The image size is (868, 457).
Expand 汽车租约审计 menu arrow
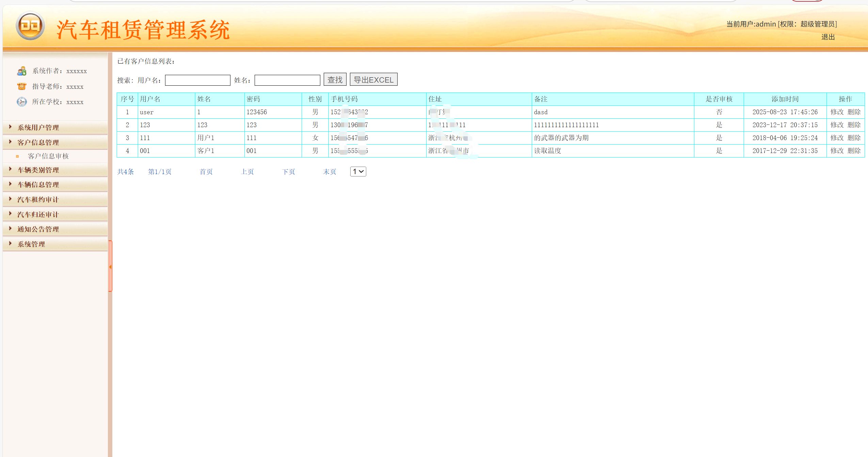tap(10, 199)
